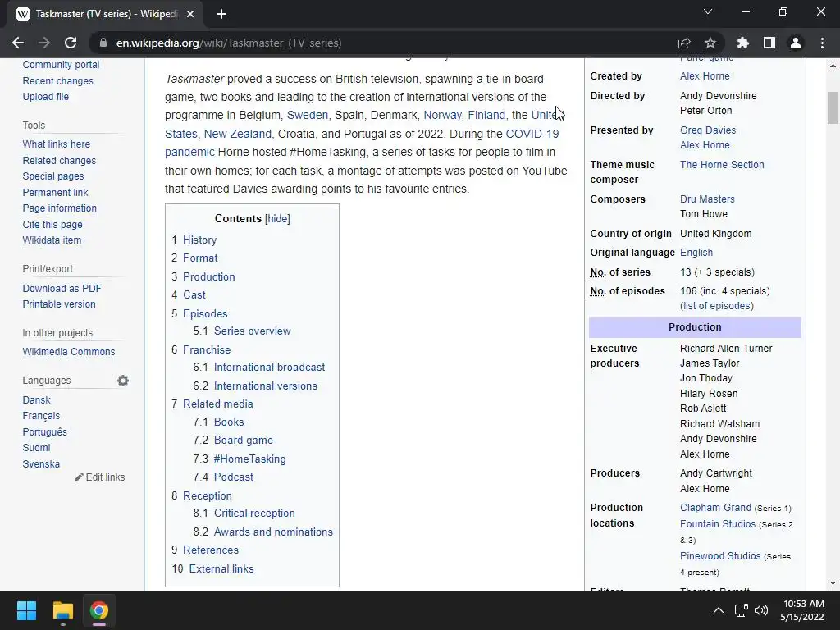Image resolution: width=840 pixels, height=630 pixels.
Task: Switch to the Dansk language version
Action: click(36, 400)
